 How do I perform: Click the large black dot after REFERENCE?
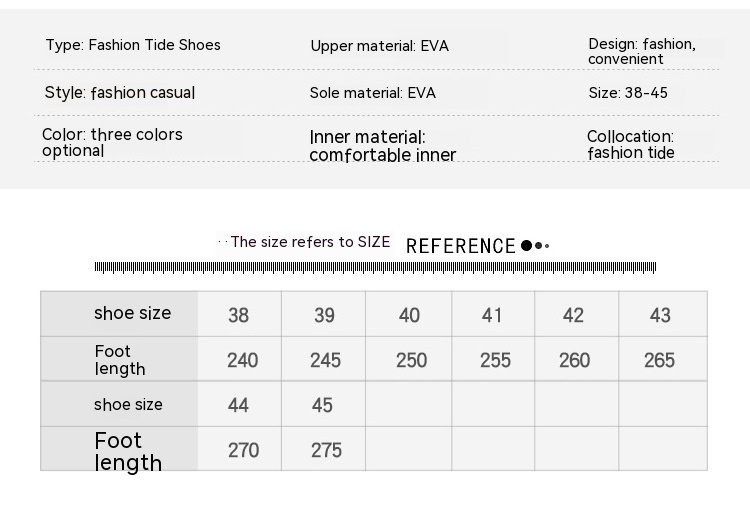coord(526,245)
